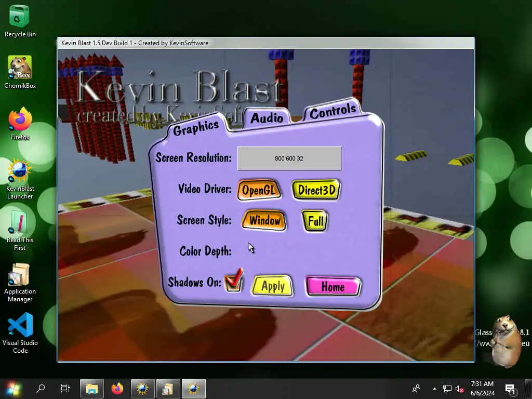Select OpenGL as the video driver

click(259, 190)
